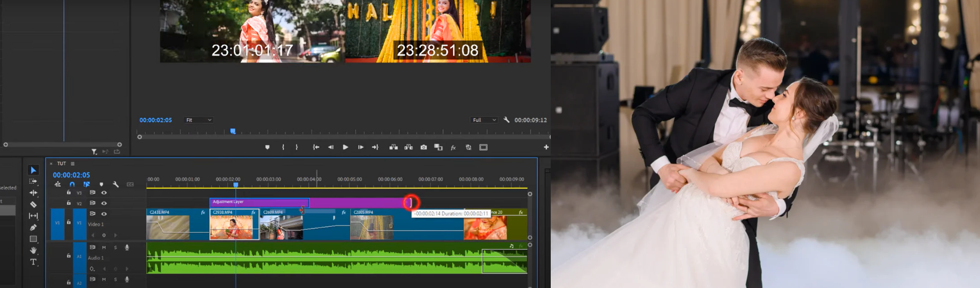
Task: Click the Export Frame camera icon
Action: coord(424,147)
